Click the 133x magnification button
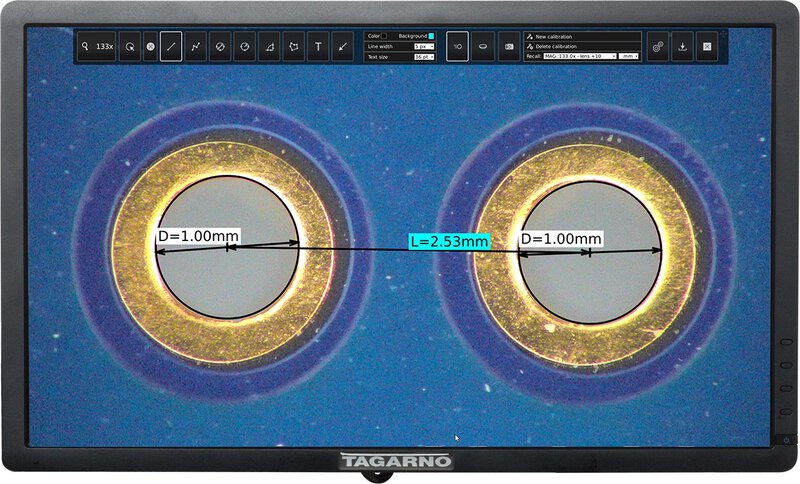This screenshot has width=800, height=484. pos(104,46)
